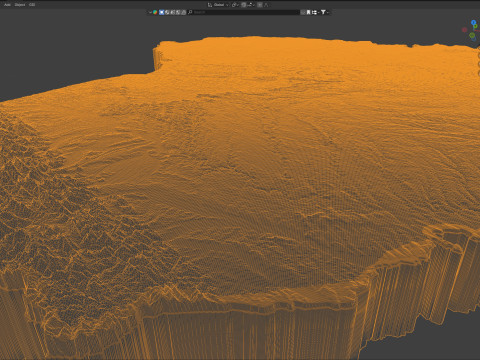Screen dimensions: 480x360
Task: Open the pivot point selector
Action: coord(235,5)
